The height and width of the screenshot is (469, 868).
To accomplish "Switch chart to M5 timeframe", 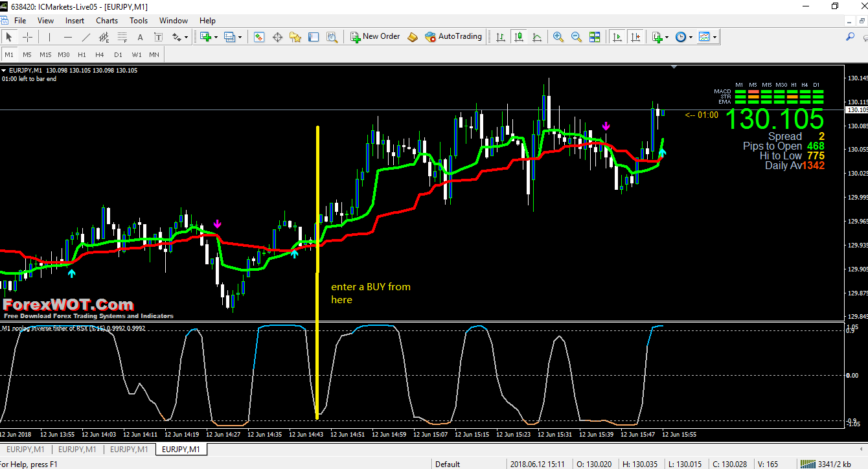I will click(x=27, y=54).
